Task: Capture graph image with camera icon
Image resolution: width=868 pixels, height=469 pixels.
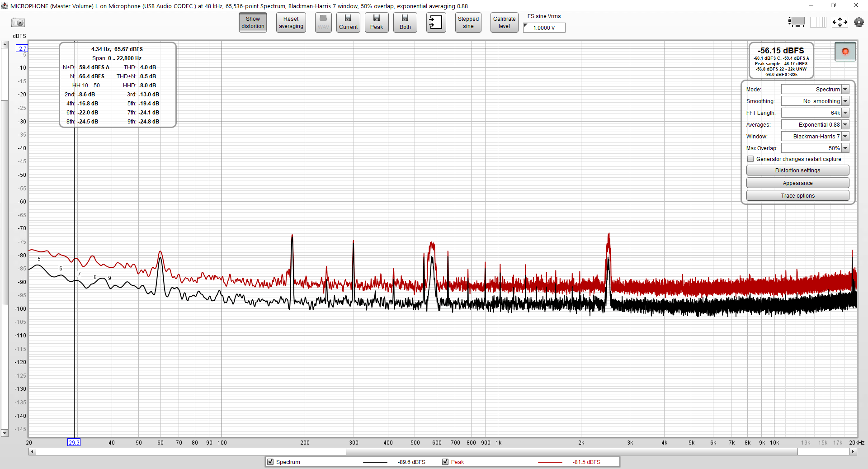Action: click(18, 23)
